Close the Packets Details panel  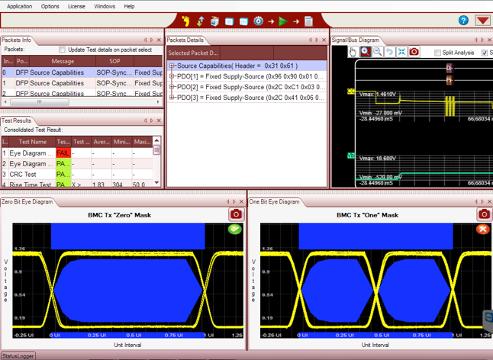click(324, 40)
